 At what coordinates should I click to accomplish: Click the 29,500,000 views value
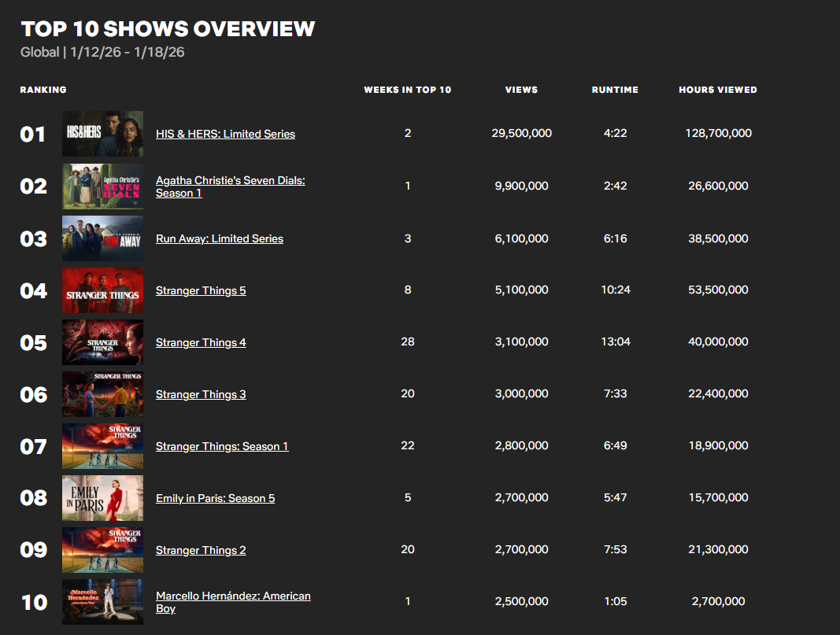(521, 133)
